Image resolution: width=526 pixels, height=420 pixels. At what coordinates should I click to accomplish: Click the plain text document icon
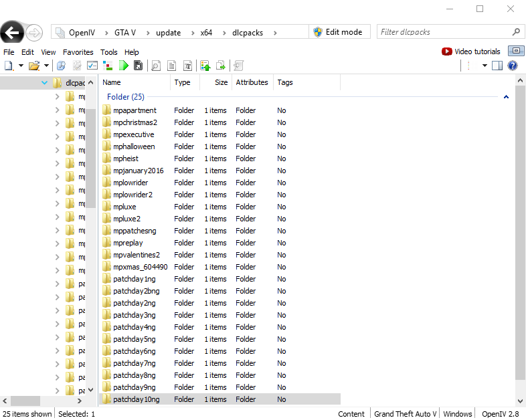[x=171, y=66]
